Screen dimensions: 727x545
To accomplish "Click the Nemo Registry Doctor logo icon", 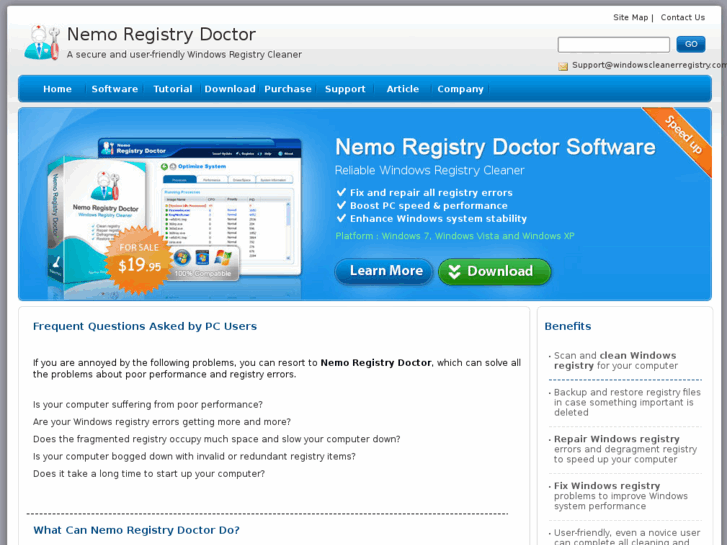I will [42, 43].
